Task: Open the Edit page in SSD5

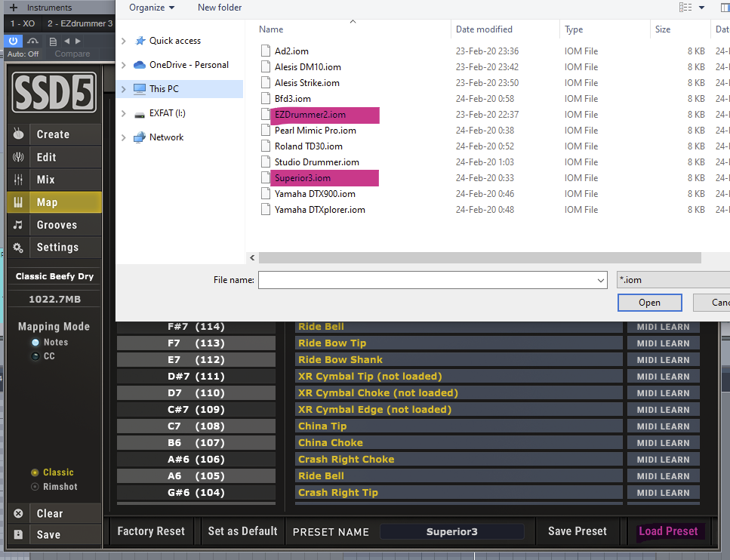Action: coord(54,157)
